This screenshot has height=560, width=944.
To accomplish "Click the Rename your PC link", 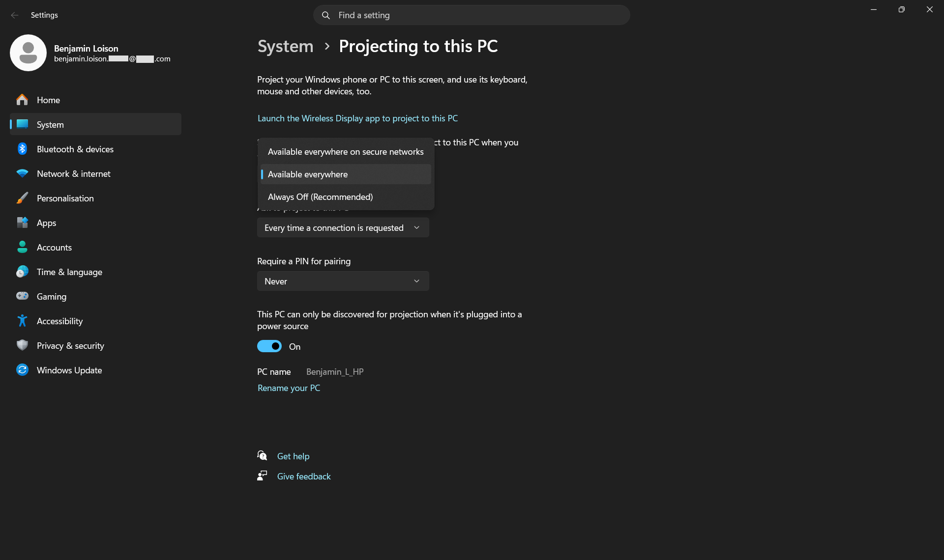I will (x=289, y=388).
